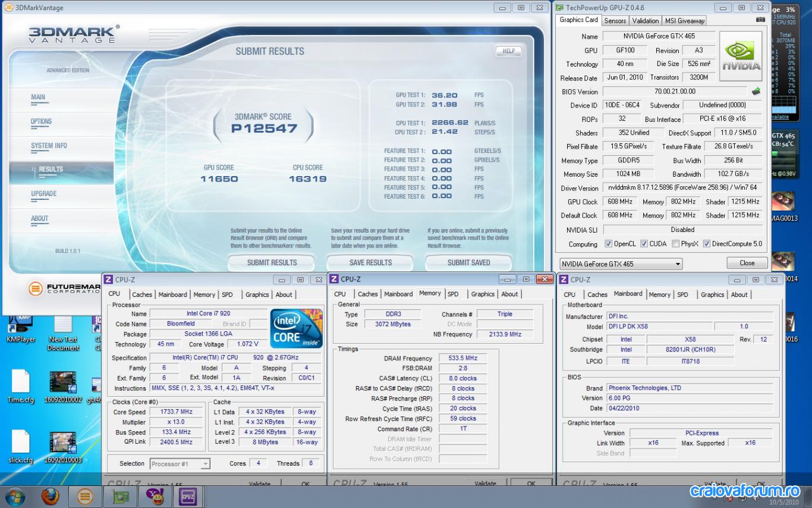Click the NVIDIA logo in GPU-Z
Image resolution: width=812 pixels, height=508 pixels.
click(741, 57)
